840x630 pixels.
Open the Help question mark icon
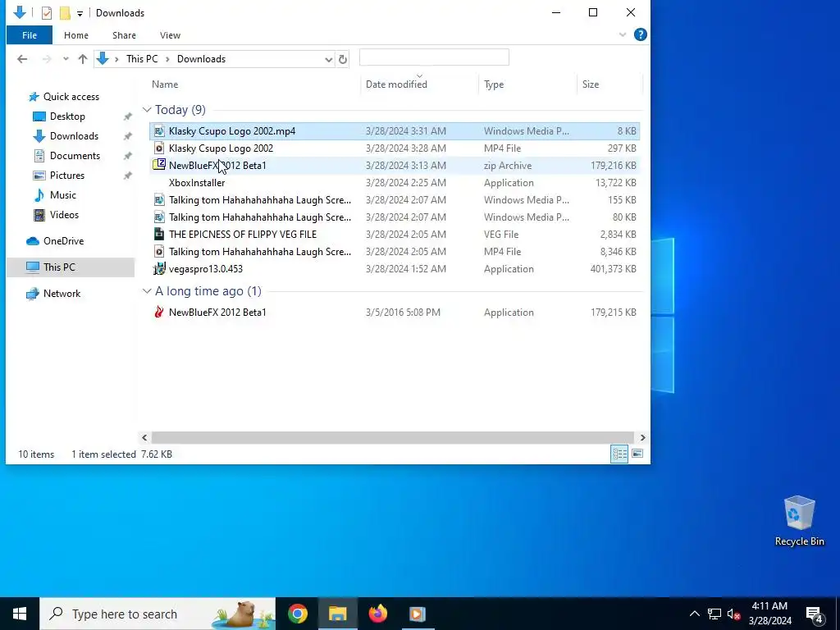[x=640, y=34]
